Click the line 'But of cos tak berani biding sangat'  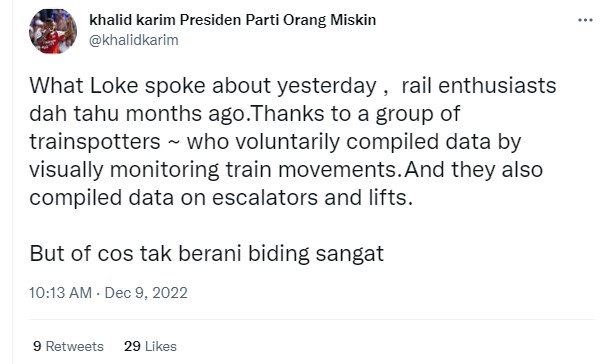pyautogui.click(x=206, y=253)
